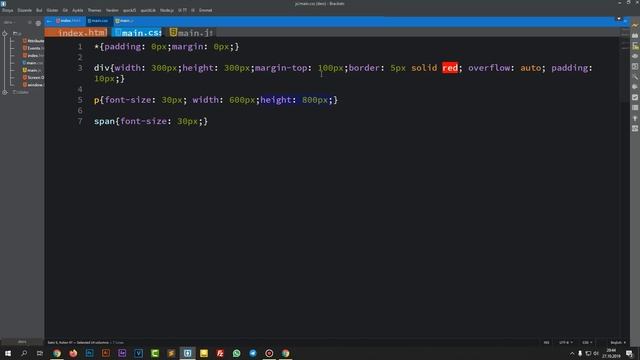Expand the bottom file tree node circle
The height and width of the screenshot is (360, 640).
(5, 92)
